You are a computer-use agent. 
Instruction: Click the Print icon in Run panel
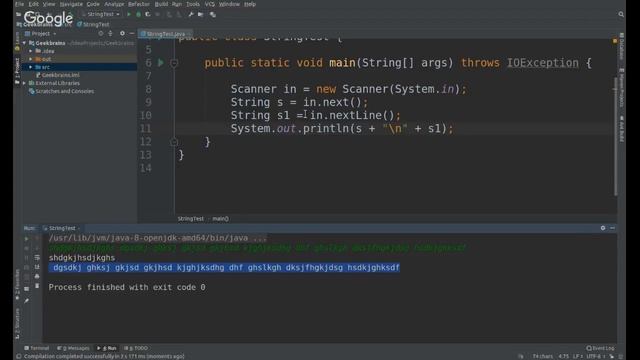pyautogui.click(x=37, y=276)
